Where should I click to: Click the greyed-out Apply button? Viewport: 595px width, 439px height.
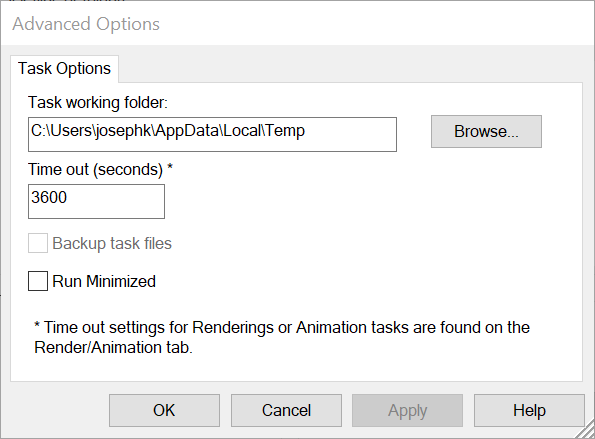click(407, 411)
